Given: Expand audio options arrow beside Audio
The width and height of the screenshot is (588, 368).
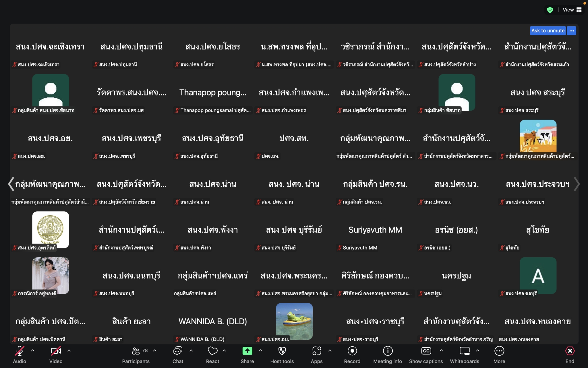Looking at the screenshot, I should pyautogui.click(x=33, y=350).
